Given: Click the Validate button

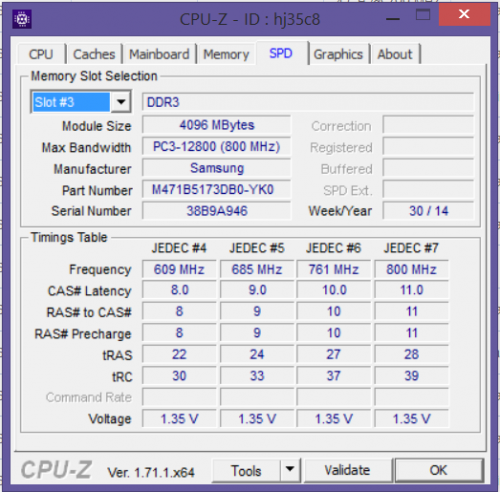Looking at the screenshot, I should [347, 470].
